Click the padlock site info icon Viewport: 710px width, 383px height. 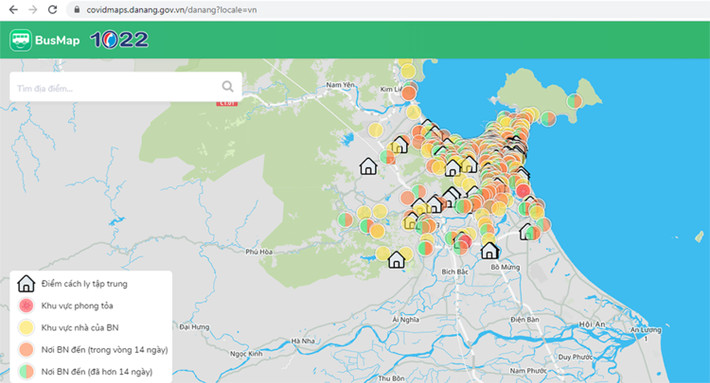[77, 10]
